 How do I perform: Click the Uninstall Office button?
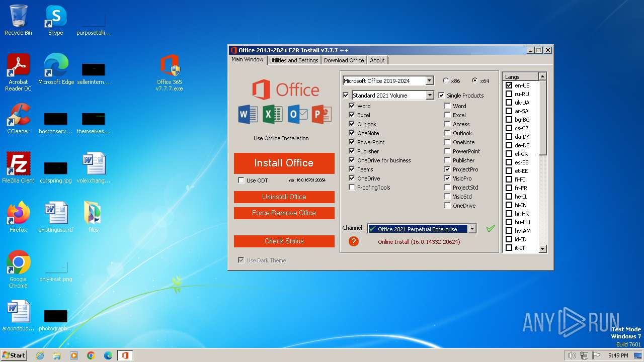tap(284, 197)
